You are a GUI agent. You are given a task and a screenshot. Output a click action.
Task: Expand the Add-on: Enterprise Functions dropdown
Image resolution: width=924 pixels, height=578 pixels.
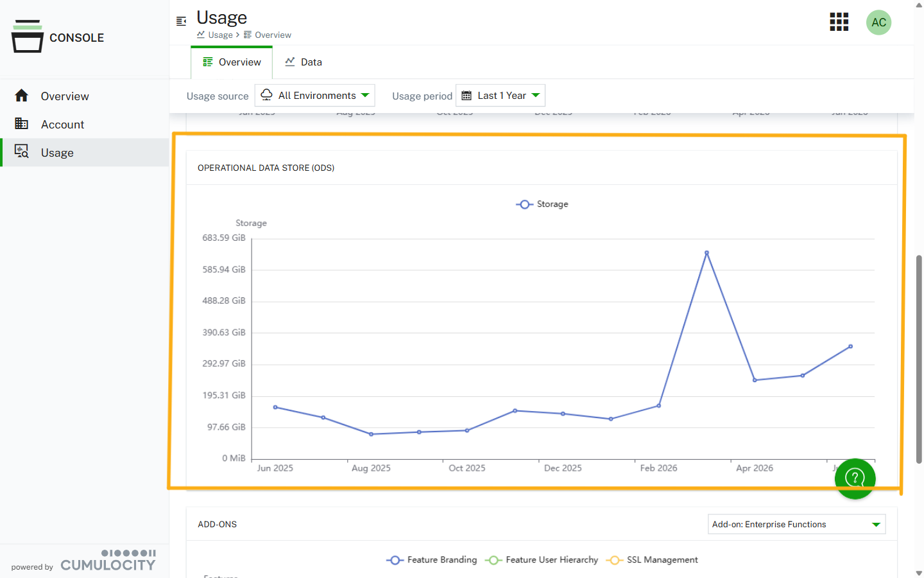797,524
